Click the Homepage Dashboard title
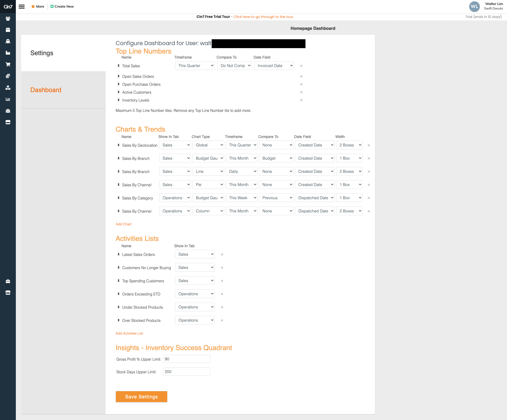Image resolution: width=507 pixels, height=420 pixels. pos(313,28)
